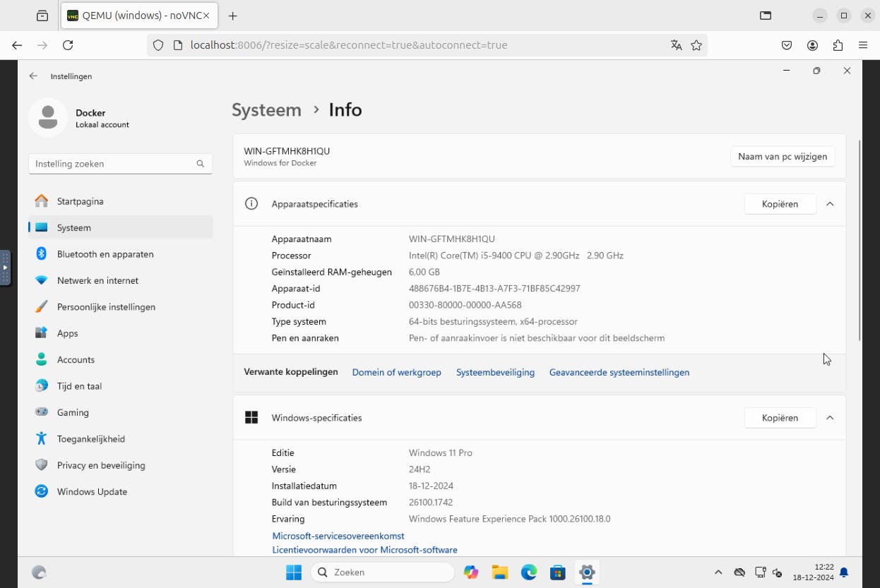880x588 pixels.
Task: Click the site information shield icon
Action: 158,45
